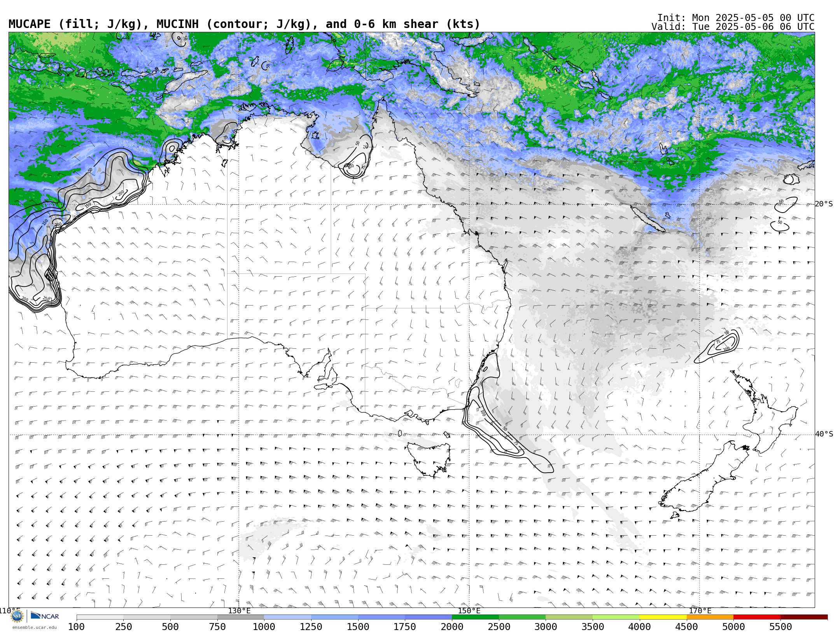This screenshot has height=632, width=840.
Task: Click the colorbar value label 5000
Action: pyautogui.click(x=733, y=627)
